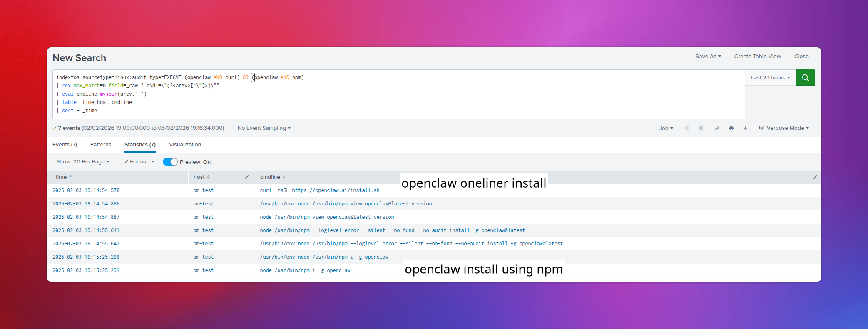Image resolution: width=868 pixels, height=329 pixels.
Task: Sort by the cmdline column
Action: (x=273, y=177)
